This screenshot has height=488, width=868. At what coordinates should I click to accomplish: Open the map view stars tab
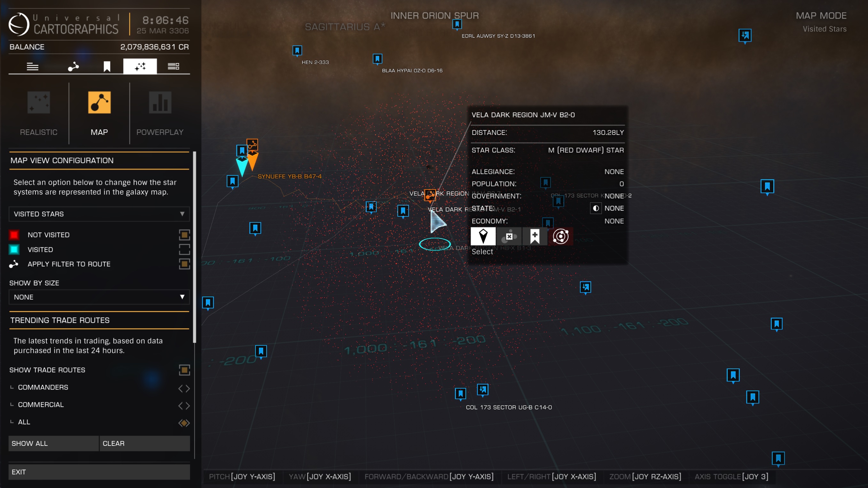pos(140,66)
